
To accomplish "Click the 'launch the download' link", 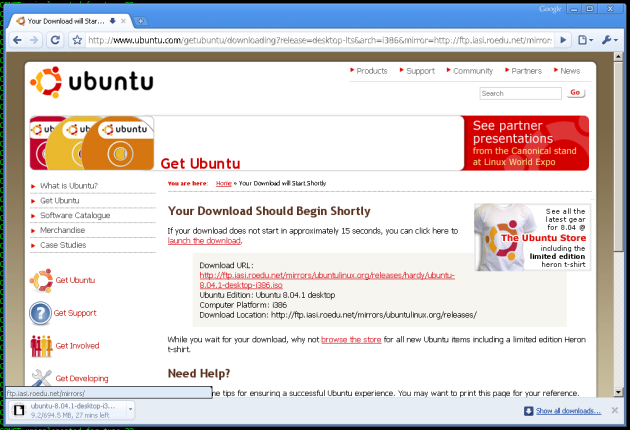I will coord(204,241).
